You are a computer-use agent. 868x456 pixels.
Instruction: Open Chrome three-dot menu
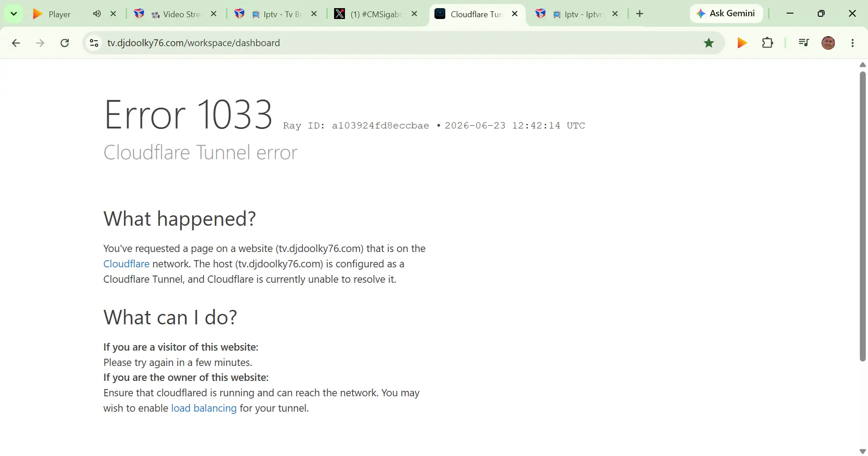click(853, 43)
